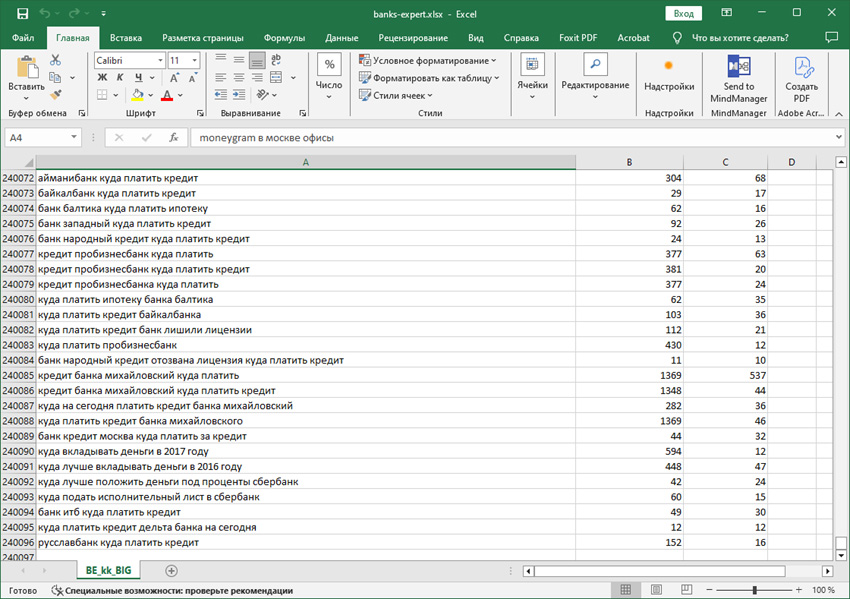Image resolution: width=850 pixels, height=599 pixels.
Task: Select top vertical align icon
Action: click(x=221, y=60)
